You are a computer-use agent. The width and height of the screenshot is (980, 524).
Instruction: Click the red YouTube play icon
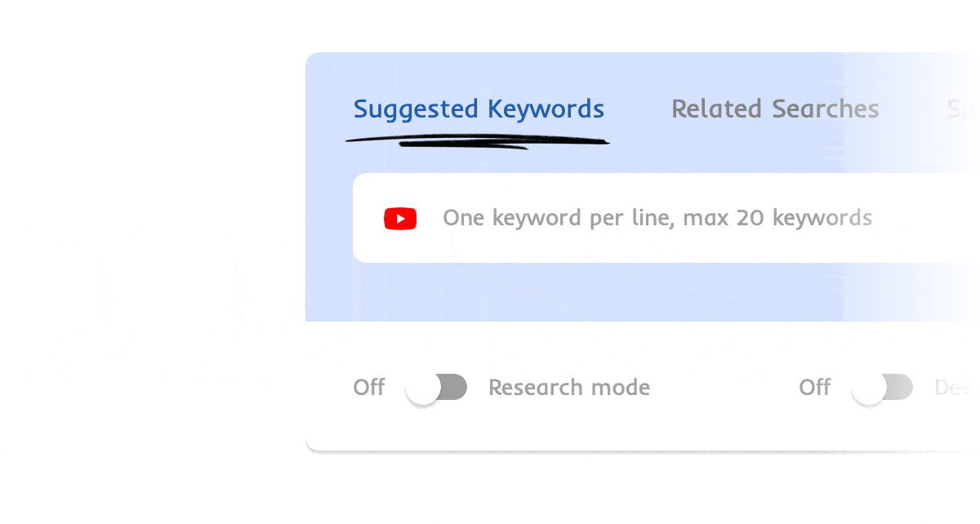pos(400,219)
